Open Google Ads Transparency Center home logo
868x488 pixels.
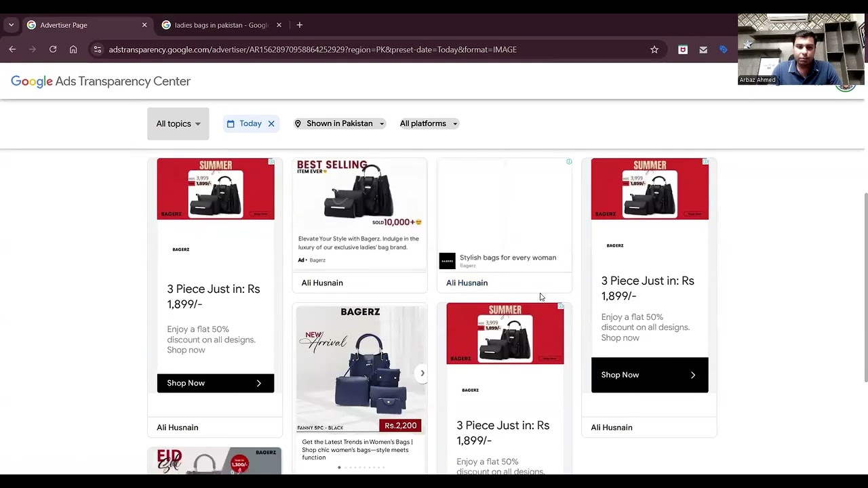coord(100,81)
